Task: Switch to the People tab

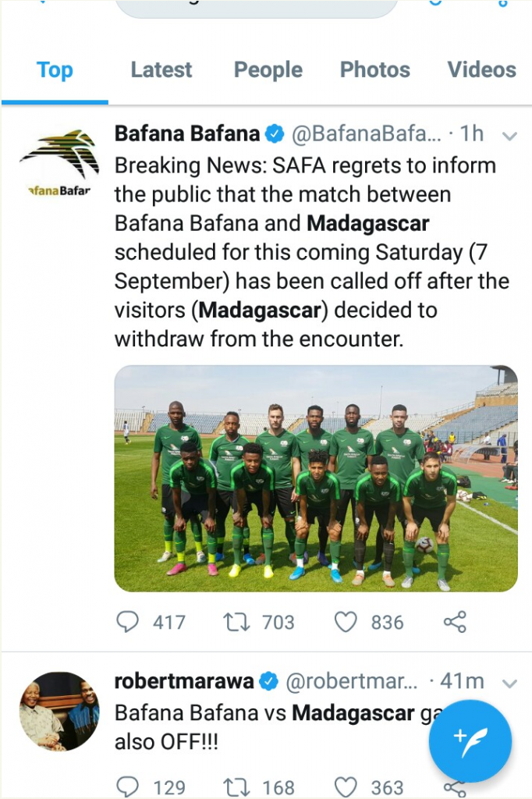Action: click(x=268, y=70)
